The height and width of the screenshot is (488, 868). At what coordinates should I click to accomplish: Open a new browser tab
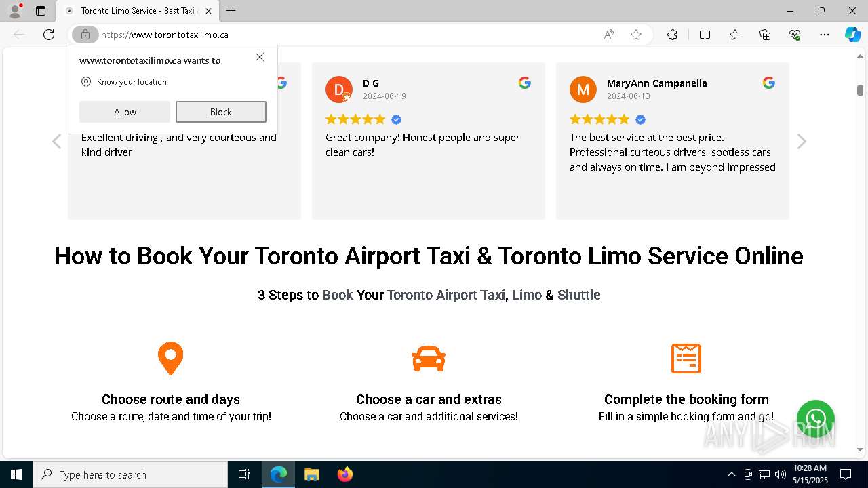231,11
